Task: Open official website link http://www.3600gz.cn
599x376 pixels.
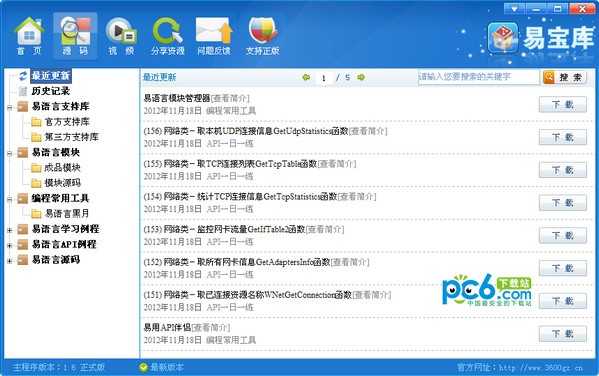Action: pos(541,368)
